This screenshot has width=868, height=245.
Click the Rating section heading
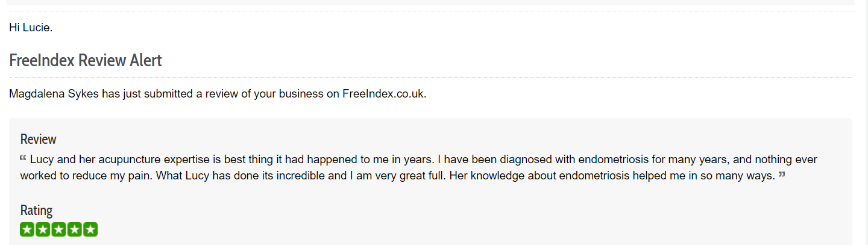[36, 211]
